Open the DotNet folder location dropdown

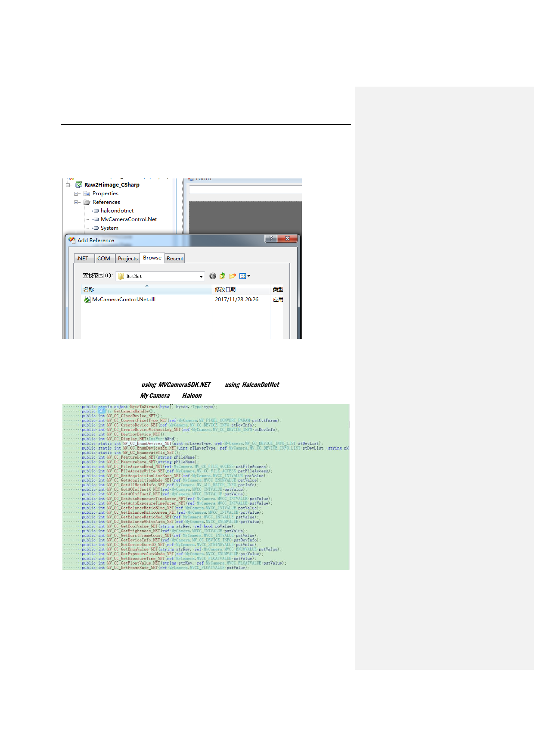point(201,276)
